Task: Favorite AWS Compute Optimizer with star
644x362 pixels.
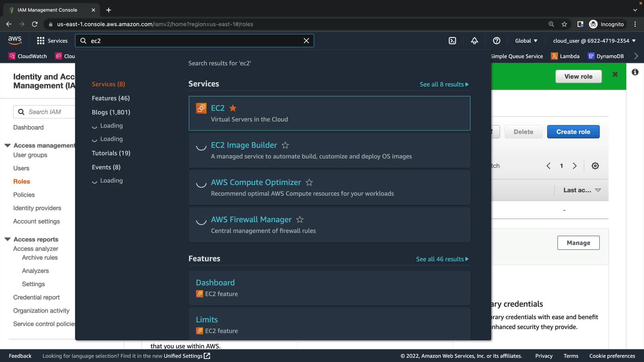Action: click(x=309, y=182)
